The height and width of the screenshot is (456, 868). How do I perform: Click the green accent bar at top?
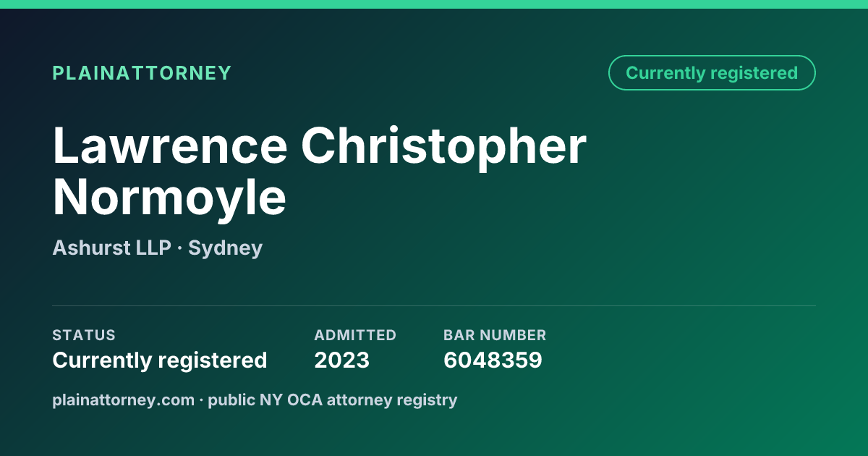[434, 4]
